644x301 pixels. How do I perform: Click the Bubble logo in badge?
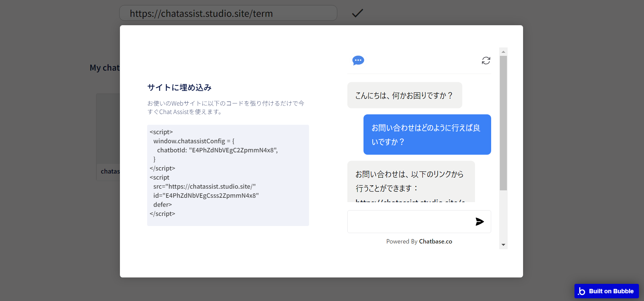coord(582,291)
